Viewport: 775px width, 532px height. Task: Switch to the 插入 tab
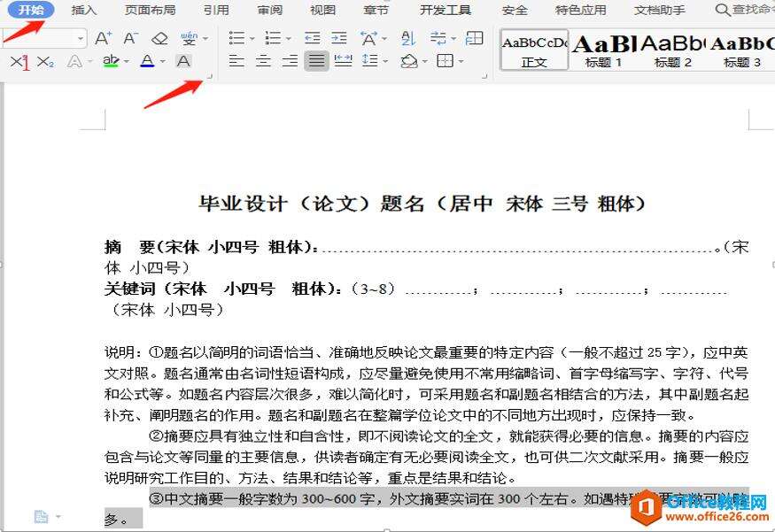[x=84, y=10]
